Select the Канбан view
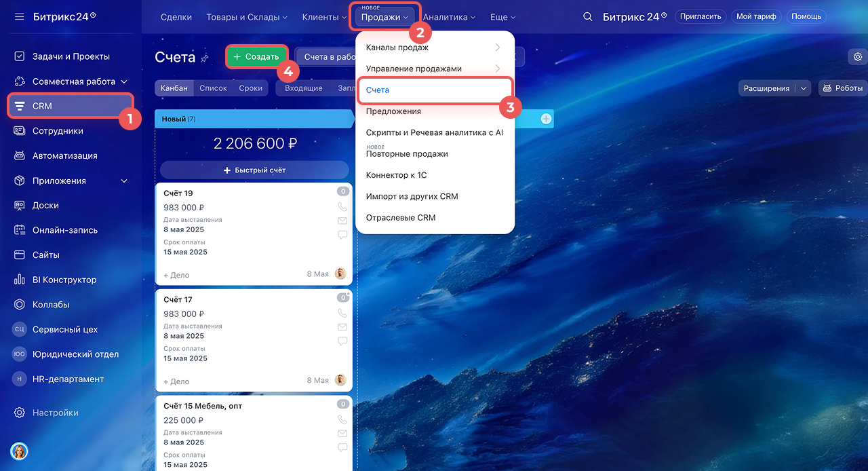This screenshot has height=471, width=868. click(x=174, y=88)
